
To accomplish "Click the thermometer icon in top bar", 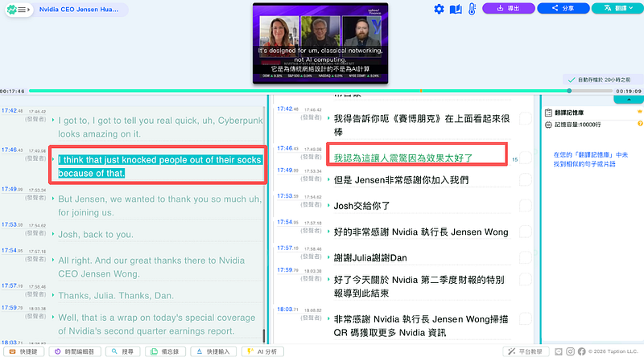I will (472, 9).
